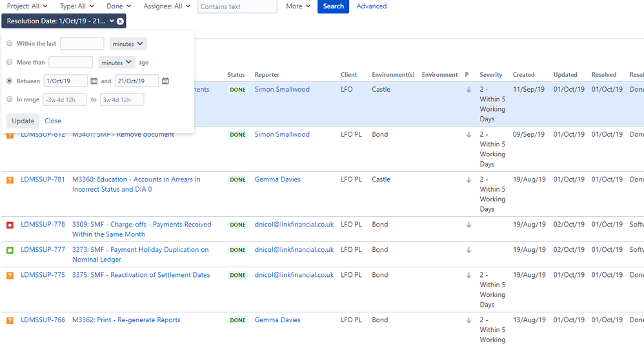The width and height of the screenshot is (644, 346).
Task: Click issue type icon for LDMSSUP-766
Action: 10,321
